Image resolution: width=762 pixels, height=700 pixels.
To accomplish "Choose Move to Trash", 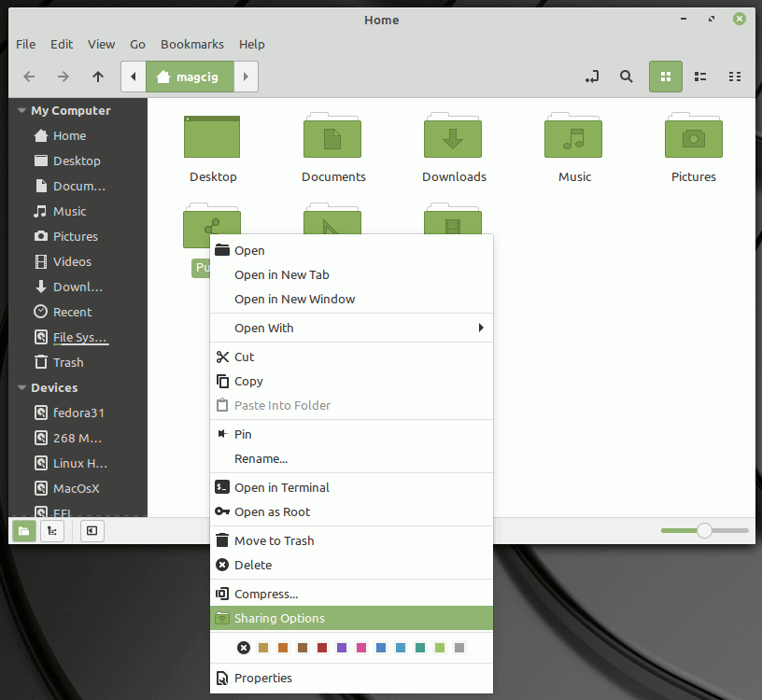I will pyautogui.click(x=351, y=540).
